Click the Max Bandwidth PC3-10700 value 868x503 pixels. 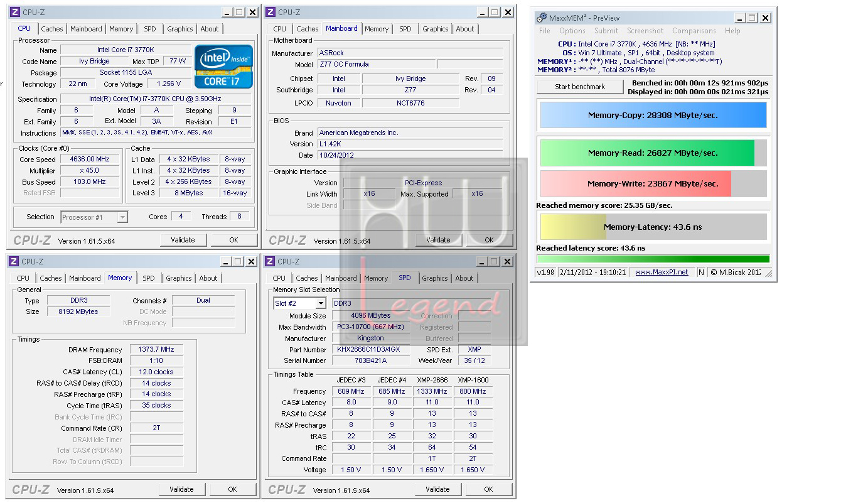click(370, 327)
